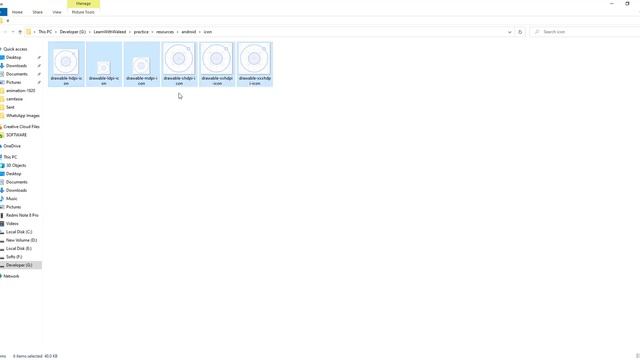
Task: Open pinned Downloads under Quick access
Action: click(16, 66)
